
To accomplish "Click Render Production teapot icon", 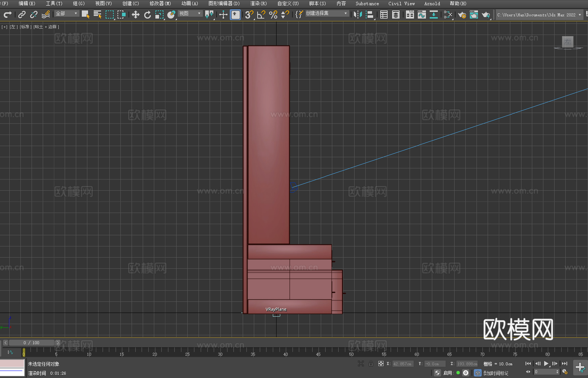I will pos(486,14).
